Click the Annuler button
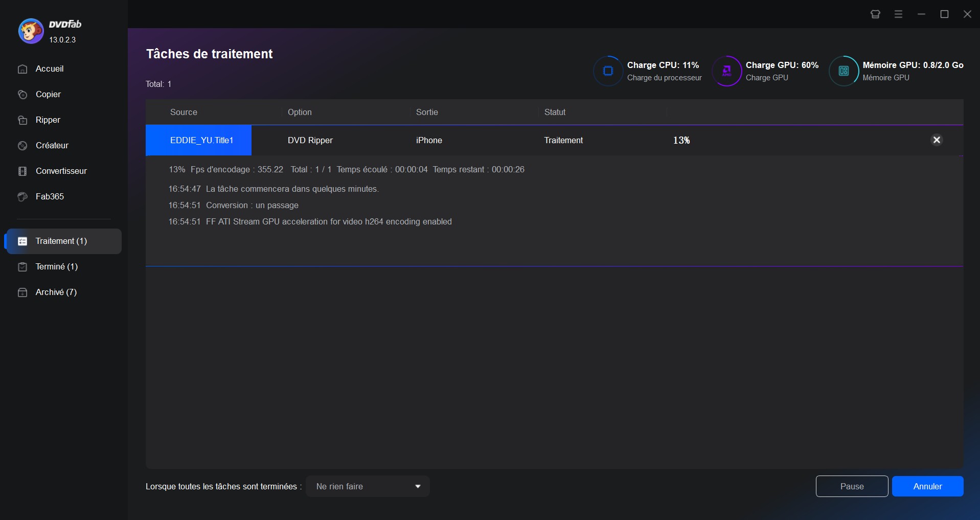 tap(927, 486)
